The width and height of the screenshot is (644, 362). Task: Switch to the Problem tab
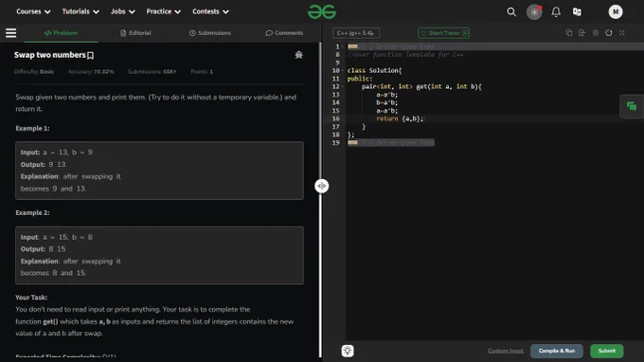(x=61, y=33)
